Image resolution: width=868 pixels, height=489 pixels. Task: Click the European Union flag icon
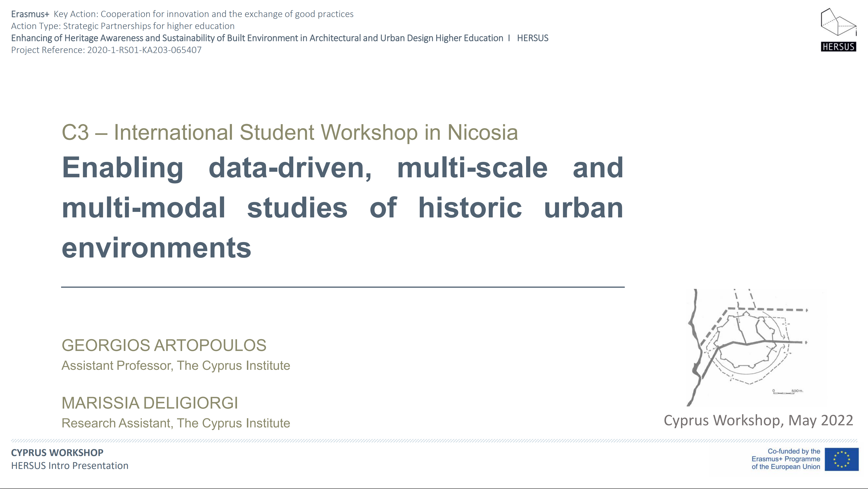pos(841,459)
